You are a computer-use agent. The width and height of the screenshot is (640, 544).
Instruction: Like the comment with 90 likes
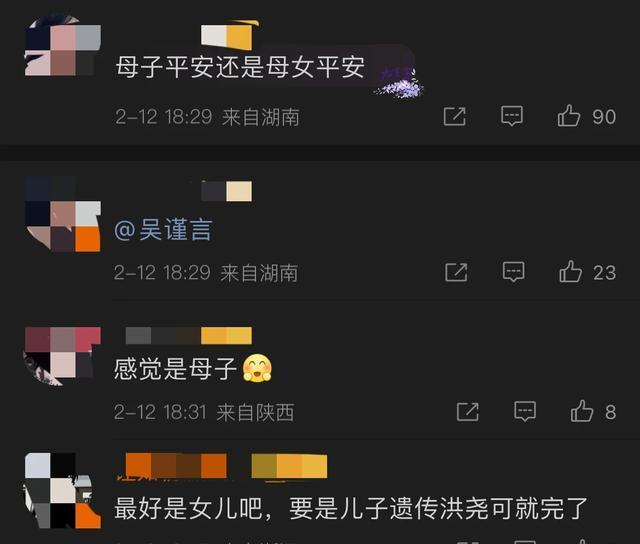pos(569,116)
